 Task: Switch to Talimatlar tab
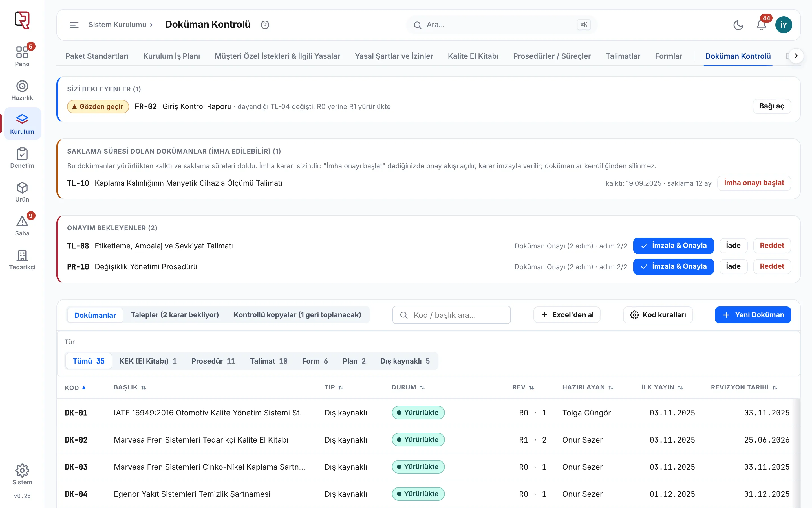click(x=623, y=56)
